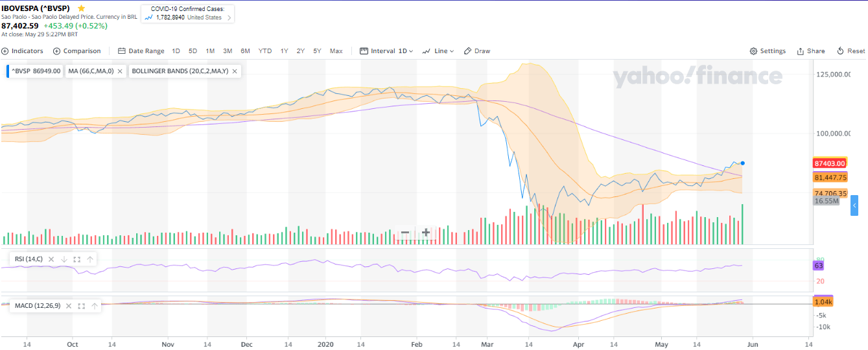The width and height of the screenshot is (868, 350).
Task: Select the 1M date range
Action: coord(210,51)
